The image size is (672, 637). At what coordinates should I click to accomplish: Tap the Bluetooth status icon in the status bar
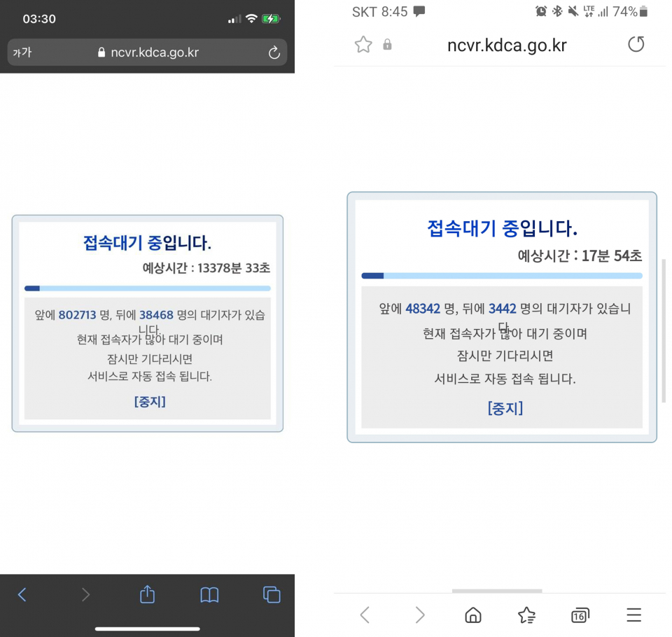pos(556,11)
